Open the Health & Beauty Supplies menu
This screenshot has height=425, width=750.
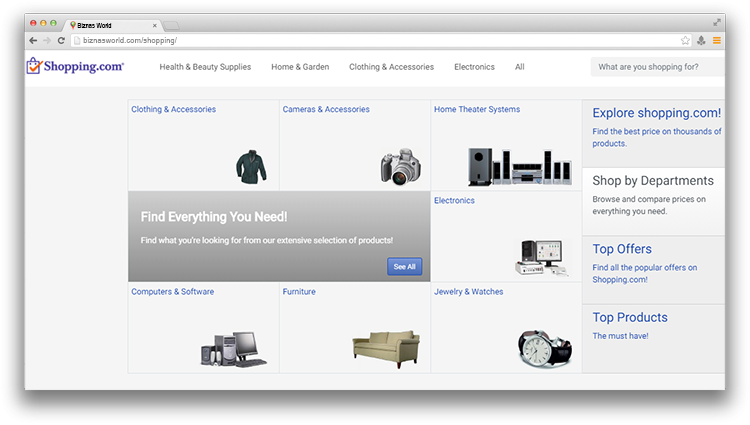[205, 67]
